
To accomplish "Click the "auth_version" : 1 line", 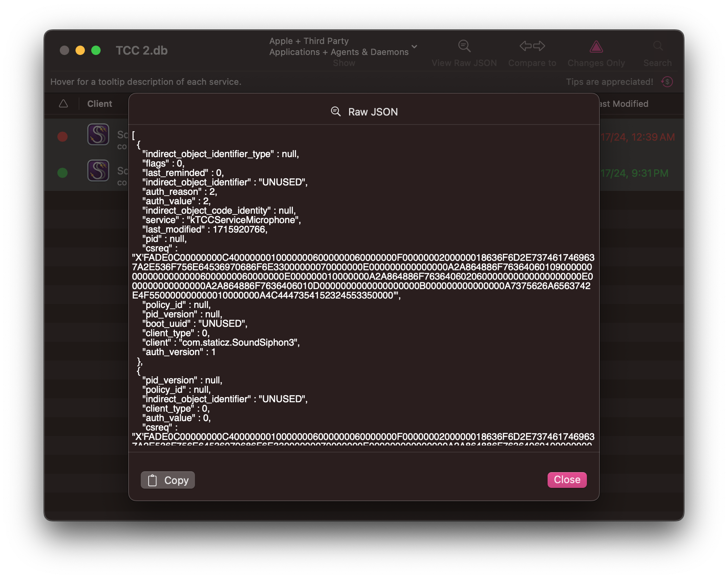I will click(179, 352).
